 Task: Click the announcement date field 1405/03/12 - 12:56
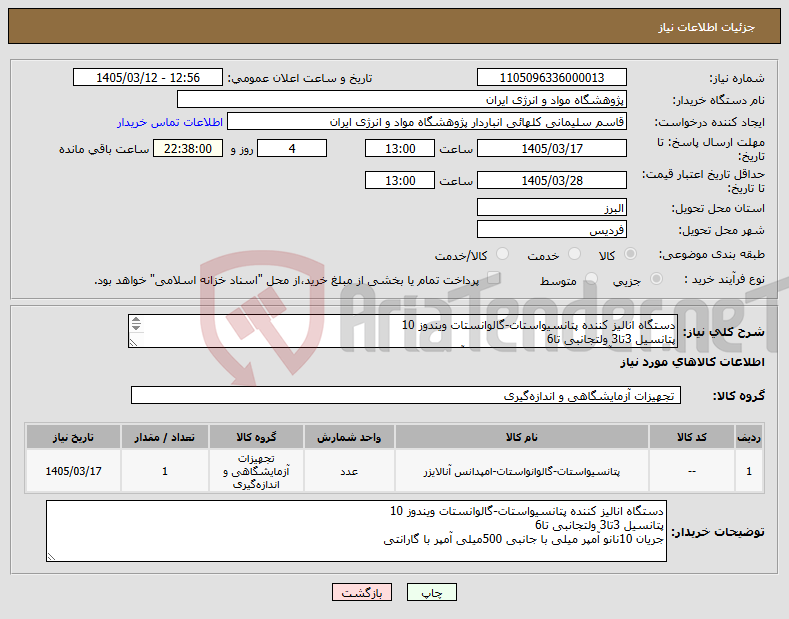pyautogui.click(x=148, y=78)
